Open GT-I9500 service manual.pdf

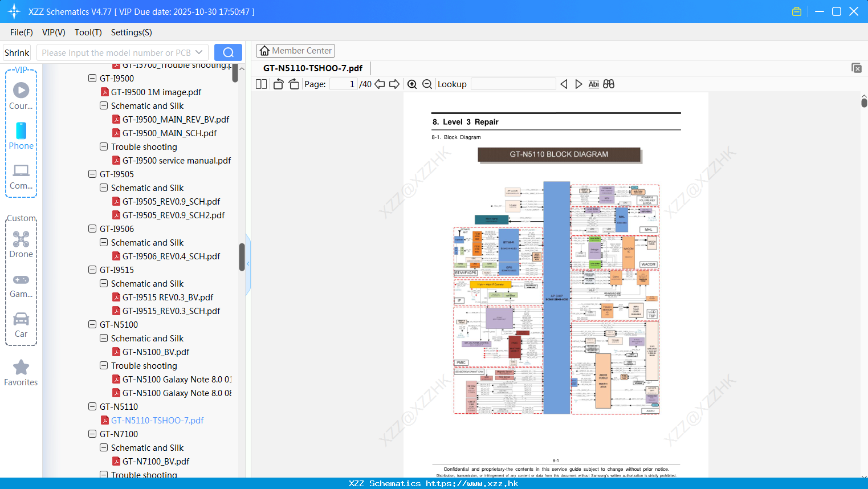coord(177,160)
